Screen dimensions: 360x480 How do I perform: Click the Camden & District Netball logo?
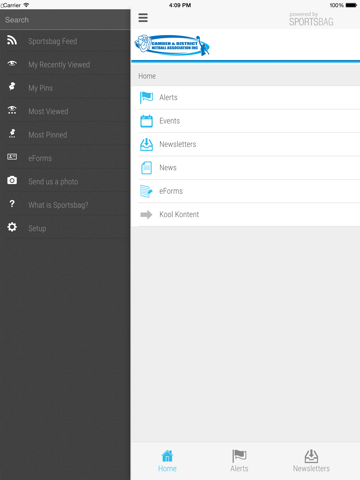[172, 45]
